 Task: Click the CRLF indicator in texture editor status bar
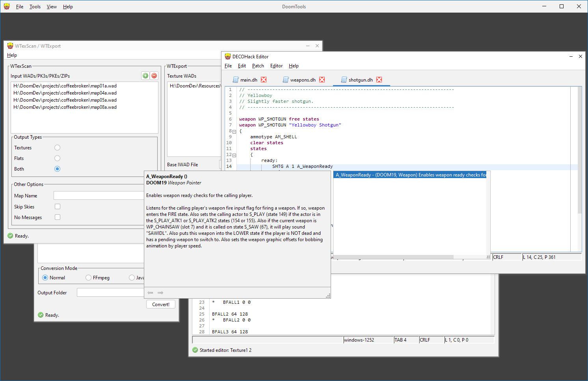pos(431,340)
